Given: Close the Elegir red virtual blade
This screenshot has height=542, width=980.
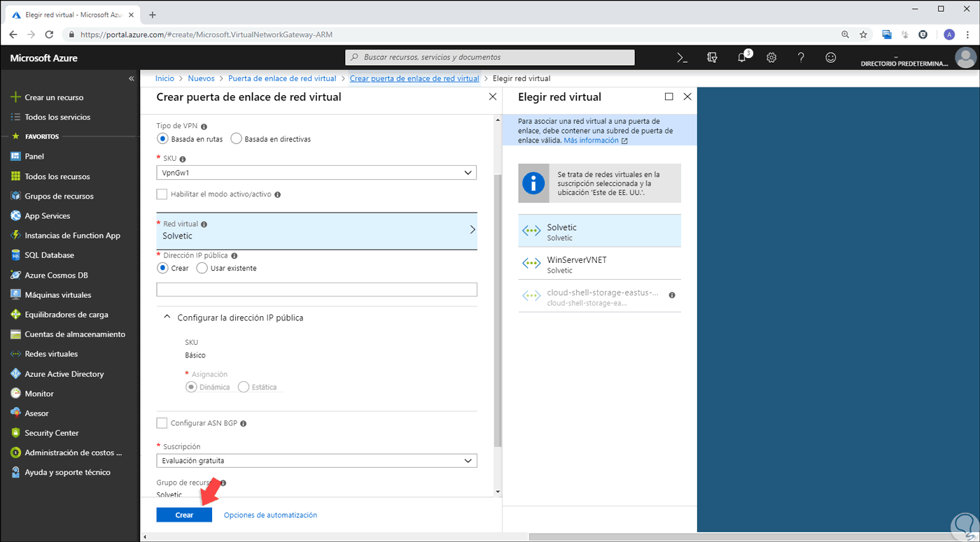Looking at the screenshot, I should [x=687, y=97].
